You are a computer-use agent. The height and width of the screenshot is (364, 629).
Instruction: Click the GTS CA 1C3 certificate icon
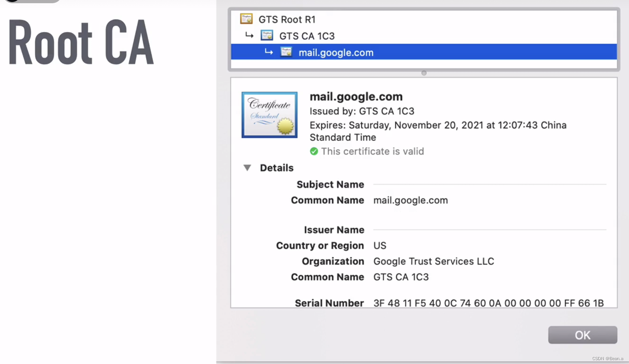[x=267, y=35]
